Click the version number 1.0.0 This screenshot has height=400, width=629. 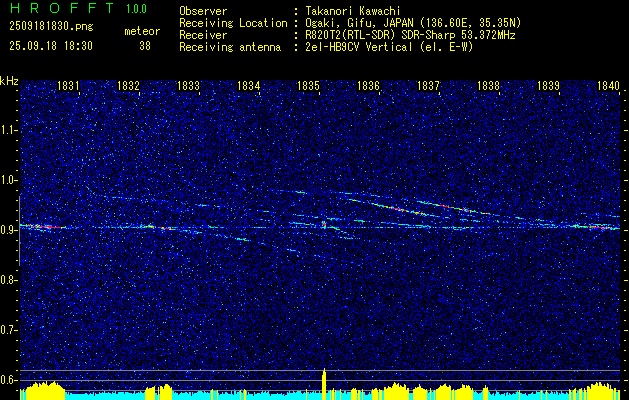click(136, 8)
